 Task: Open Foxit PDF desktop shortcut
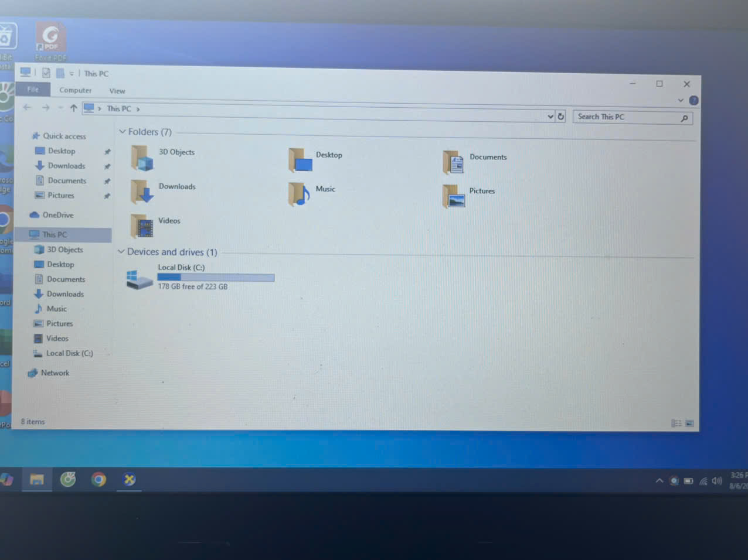(50, 42)
